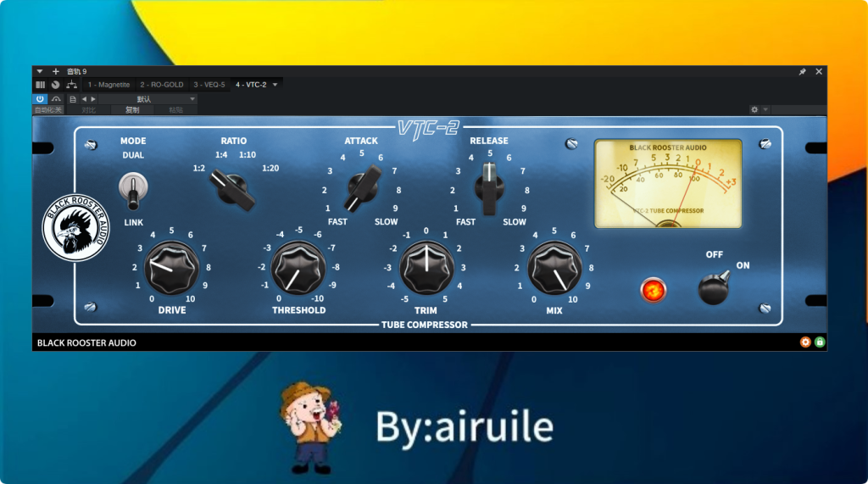The width and height of the screenshot is (868, 484).
Task: Select the 1:20 ratio label
Action: pyautogui.click(x=270, y=168)
